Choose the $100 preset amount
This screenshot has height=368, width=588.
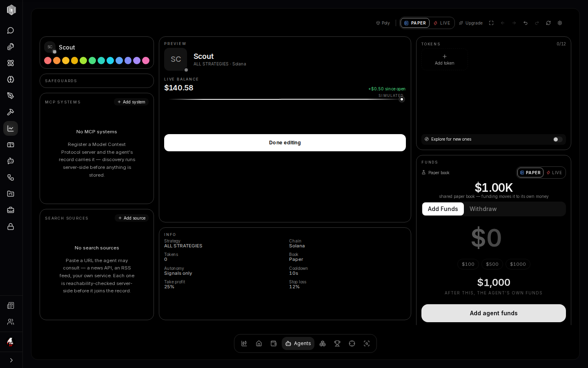[x=468, y=264]
